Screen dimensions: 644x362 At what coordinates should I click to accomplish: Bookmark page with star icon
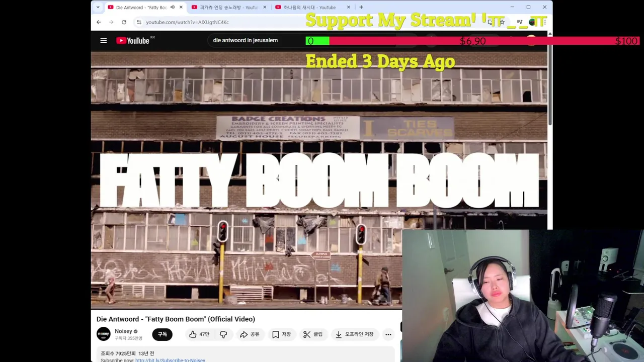[x=502, y=22]
